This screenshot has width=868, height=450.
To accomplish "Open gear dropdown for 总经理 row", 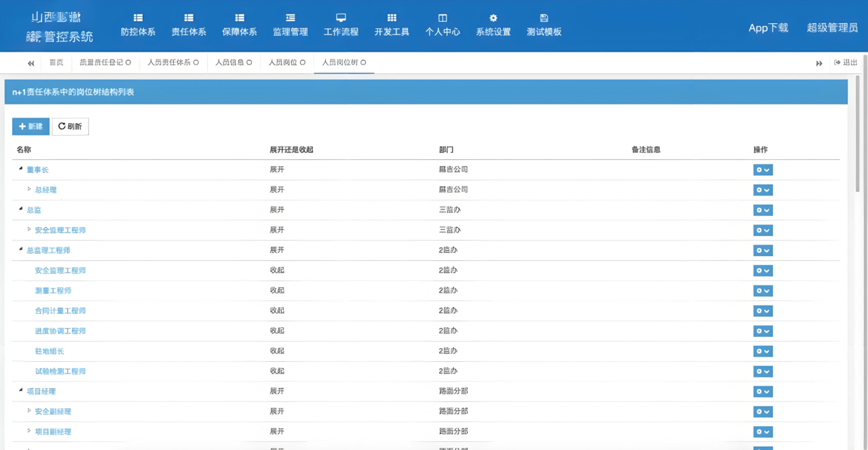I will pos(763,190).
